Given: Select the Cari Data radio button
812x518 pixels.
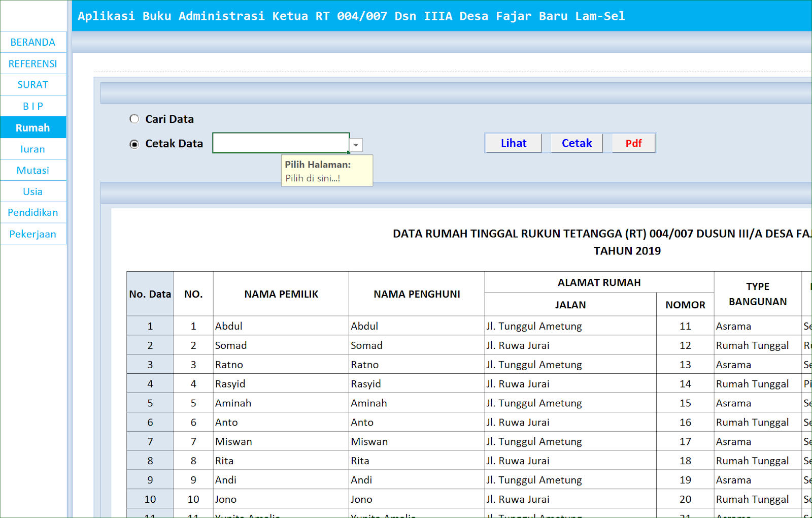Looking at the screenshot, I should tap(134, 119).
